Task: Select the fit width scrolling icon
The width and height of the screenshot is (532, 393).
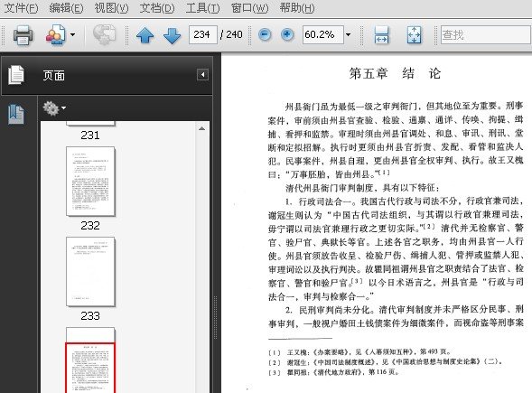Action: click(x=382, y=35)
